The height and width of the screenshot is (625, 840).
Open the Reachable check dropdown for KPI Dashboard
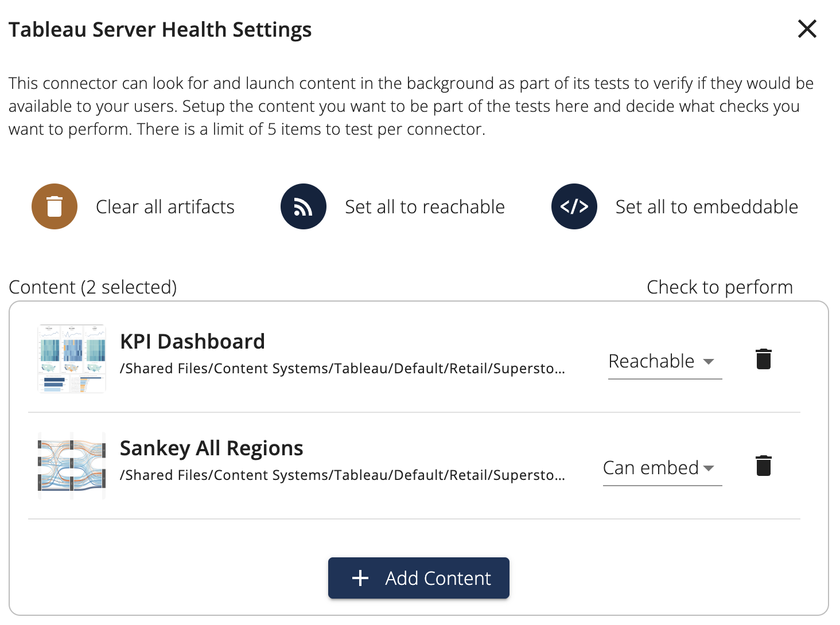[x=664, y=361]
